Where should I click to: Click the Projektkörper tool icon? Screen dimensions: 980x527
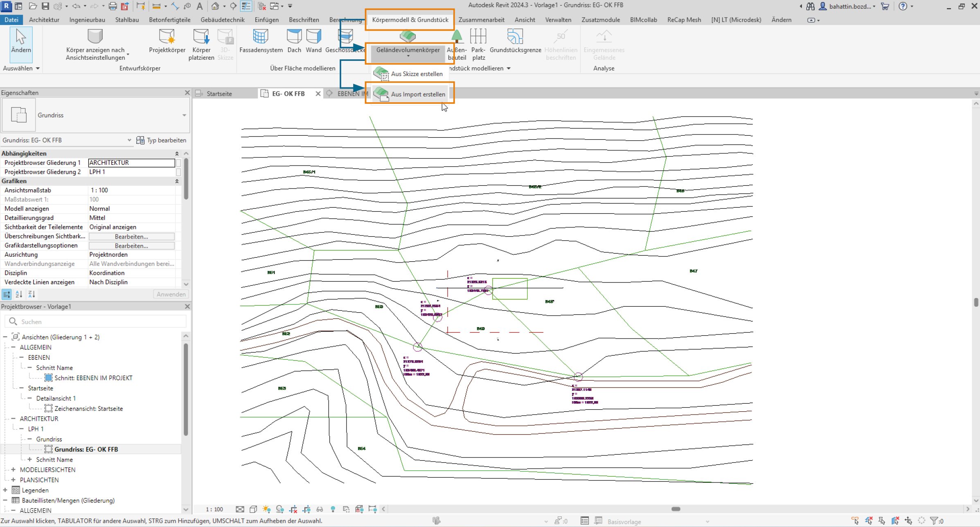[x=167, y=37]
